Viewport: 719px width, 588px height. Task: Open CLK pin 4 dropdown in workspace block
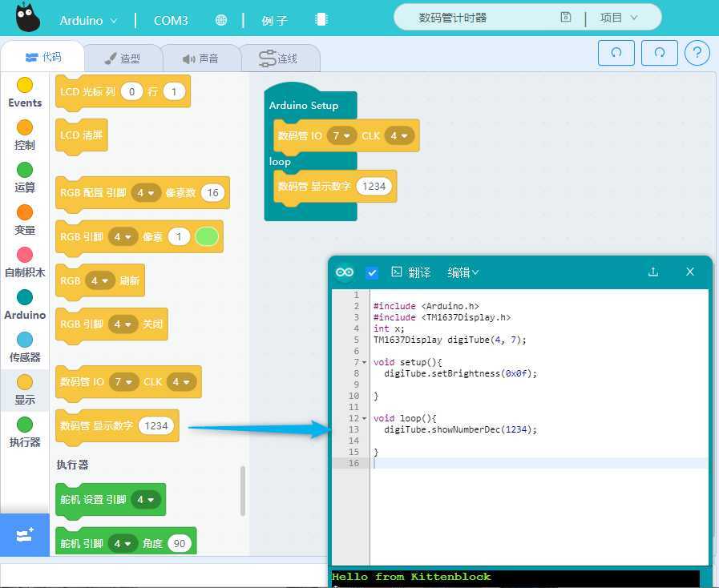(x=399, y=135)
